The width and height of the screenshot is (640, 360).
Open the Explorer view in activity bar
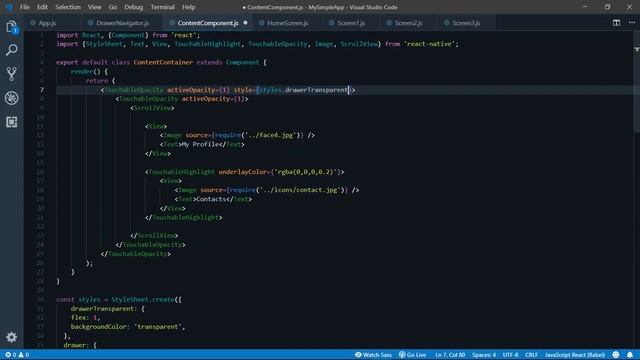11,27
